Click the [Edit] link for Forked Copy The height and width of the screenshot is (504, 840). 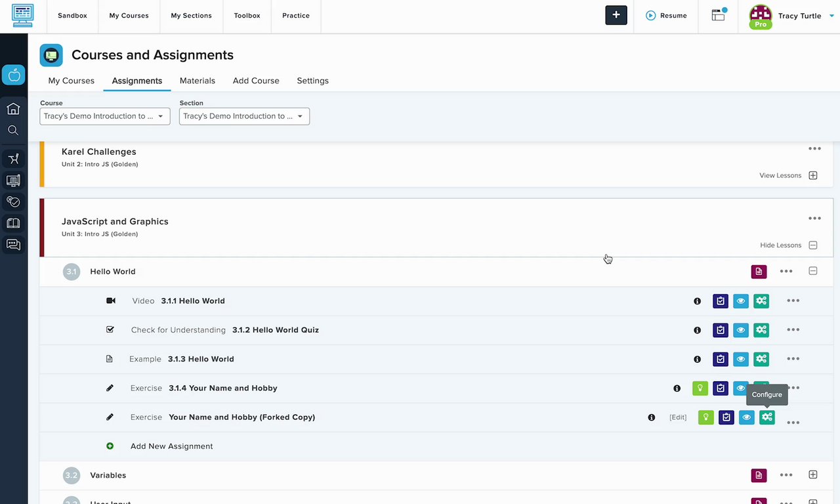678,417
